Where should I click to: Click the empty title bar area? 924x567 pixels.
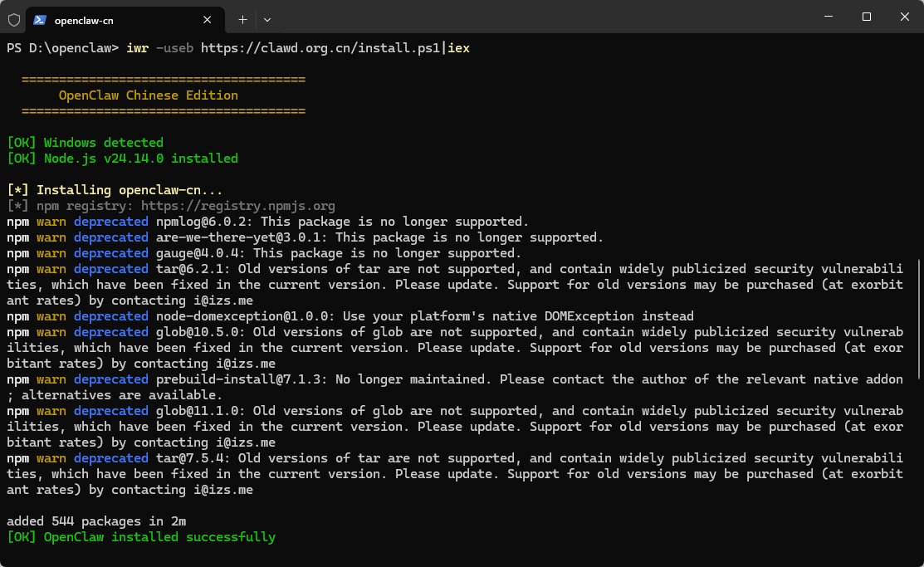pos(540,17)
